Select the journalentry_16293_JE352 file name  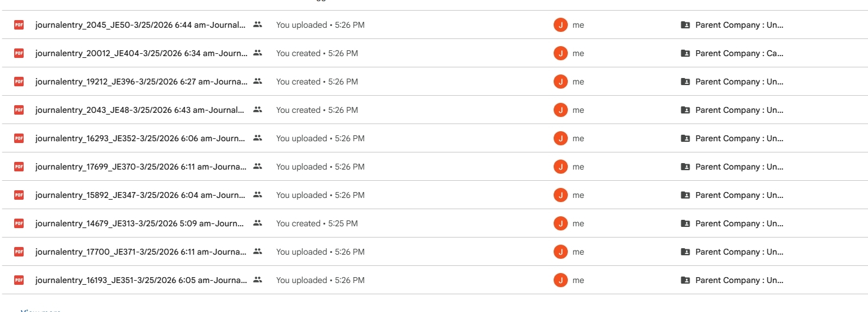point(140,138)
